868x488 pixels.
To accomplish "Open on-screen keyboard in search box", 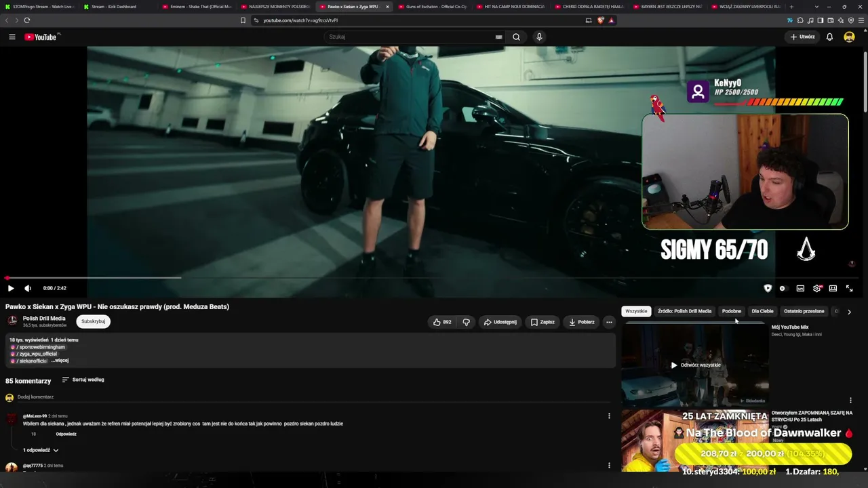I will tap(499, 37).
